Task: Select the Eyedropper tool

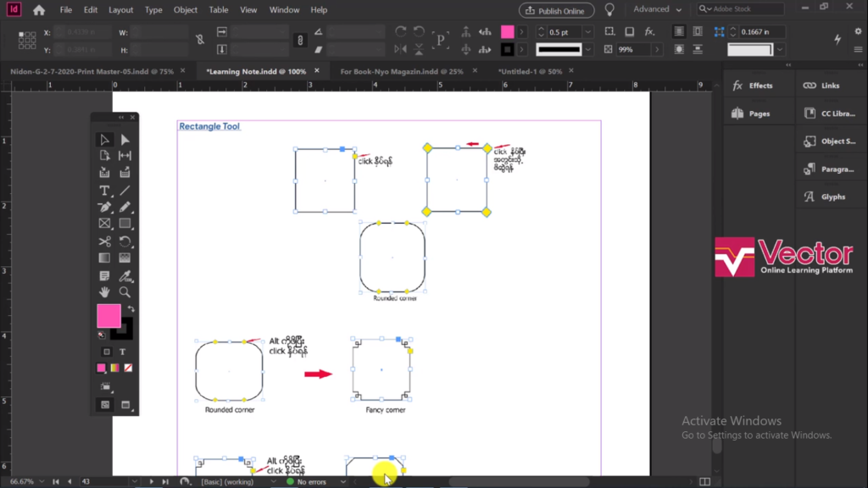Action: coord(125,275)
